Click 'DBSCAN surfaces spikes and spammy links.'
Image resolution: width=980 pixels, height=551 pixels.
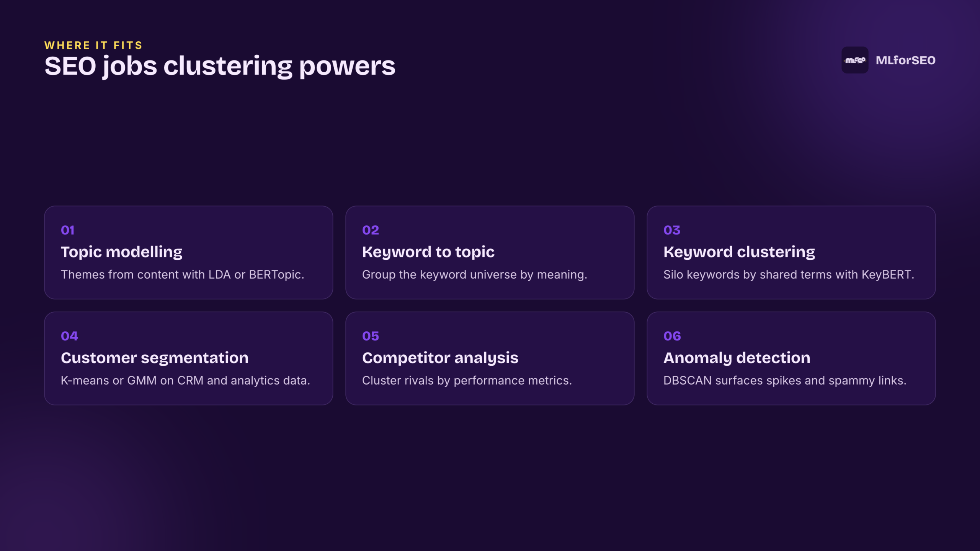click(785, 381)
